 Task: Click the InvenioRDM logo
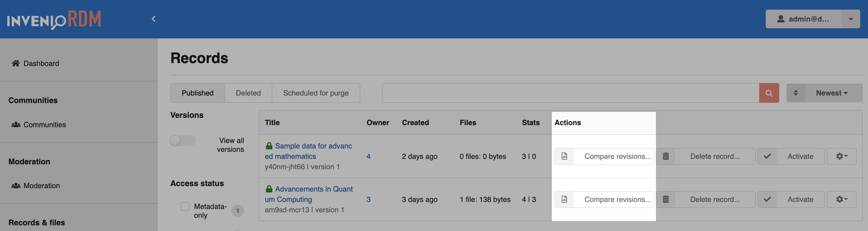pos(54,19)
